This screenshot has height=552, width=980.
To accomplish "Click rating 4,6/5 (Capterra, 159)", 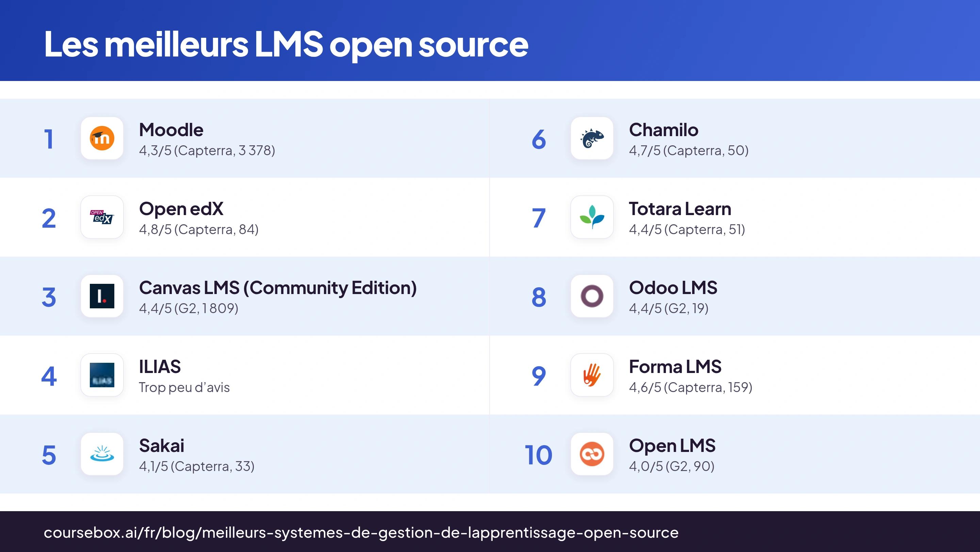I will [691, 387].
